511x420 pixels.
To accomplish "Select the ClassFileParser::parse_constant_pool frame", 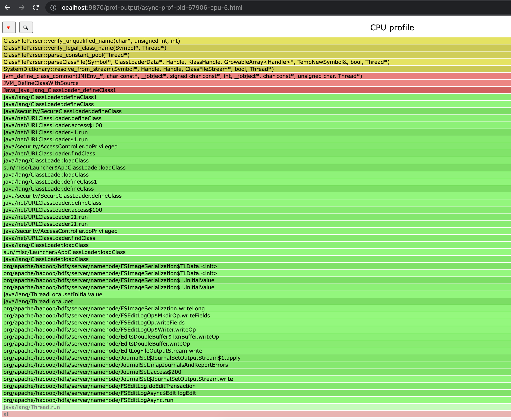I will [x=66, y=55].
